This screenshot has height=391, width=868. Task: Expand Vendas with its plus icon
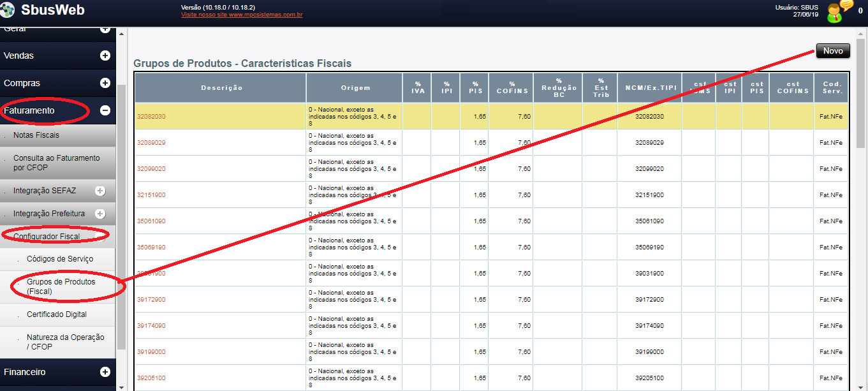click(105, 55)
